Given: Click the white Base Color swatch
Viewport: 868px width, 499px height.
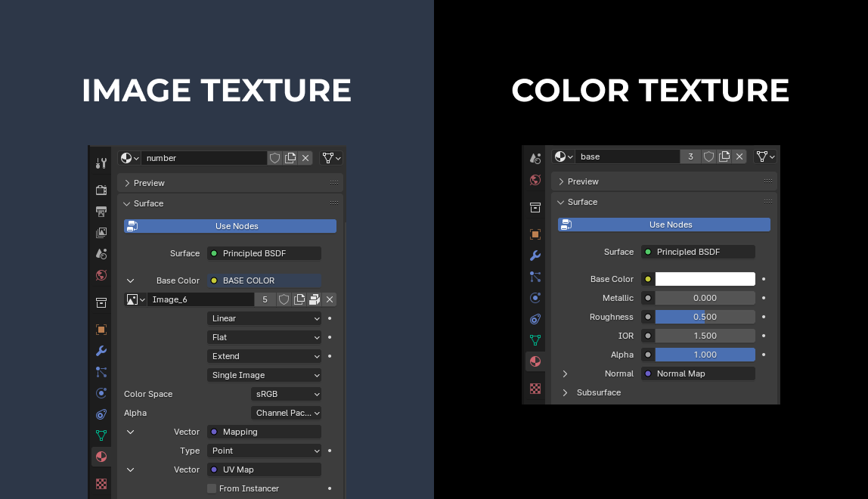Looking at the screenshot, I should point(705,279).
